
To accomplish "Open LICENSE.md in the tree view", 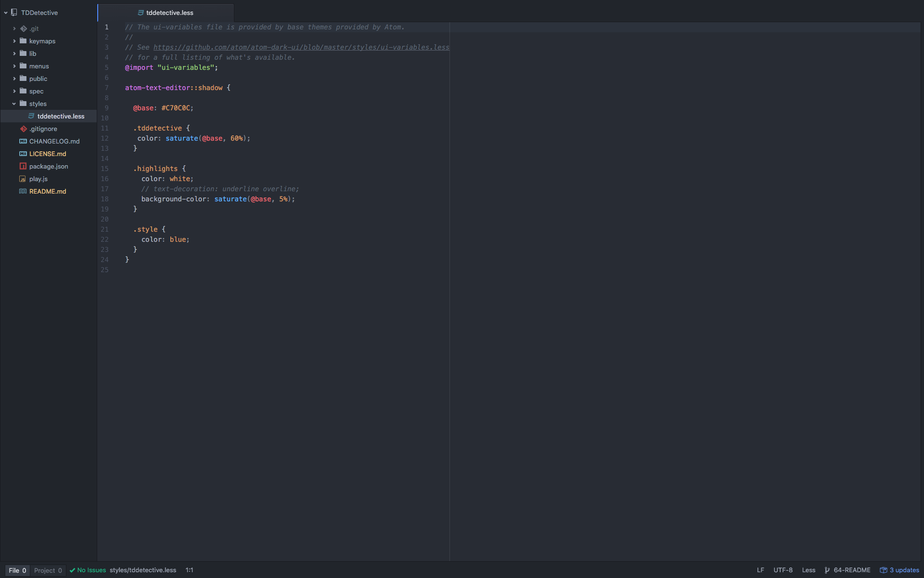I will tap(48, 154).
